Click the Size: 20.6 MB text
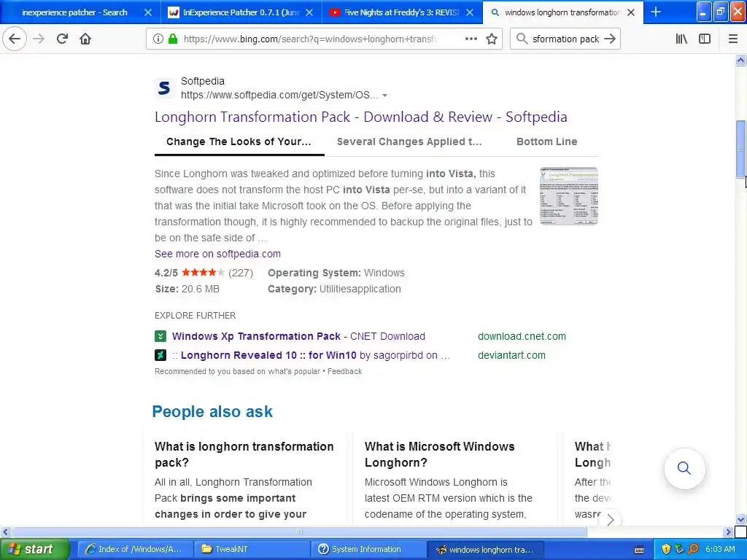This screenshot has width=747, height=560. click(x=187, y=289)
